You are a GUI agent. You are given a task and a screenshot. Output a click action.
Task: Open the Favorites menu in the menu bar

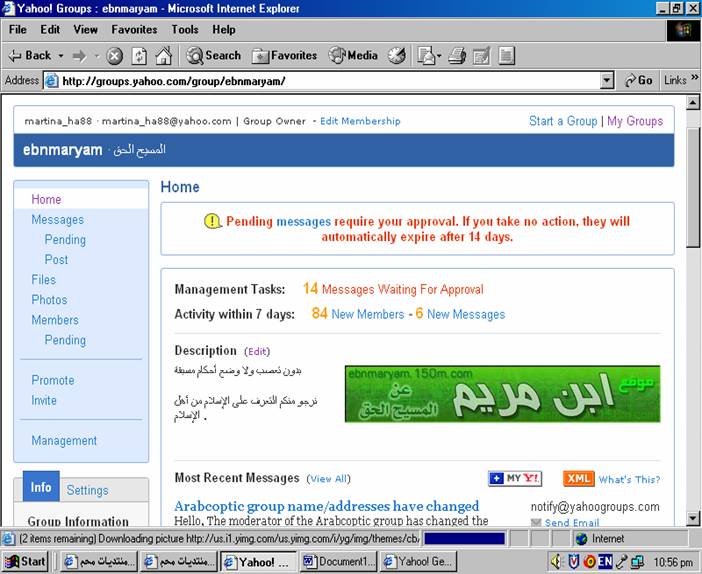[134, 30]
